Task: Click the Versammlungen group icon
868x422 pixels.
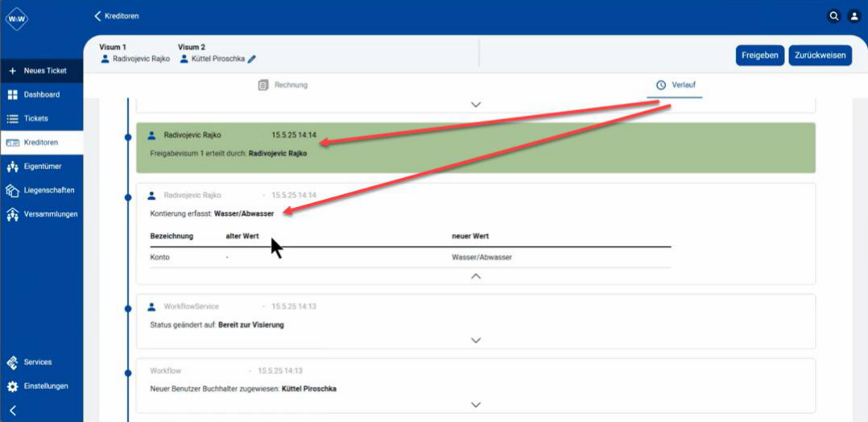Action: (12, 214)
